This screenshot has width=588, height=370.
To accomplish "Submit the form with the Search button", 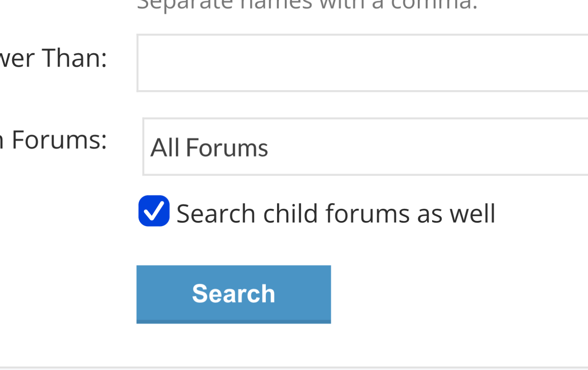I will [x=233, y=294].
